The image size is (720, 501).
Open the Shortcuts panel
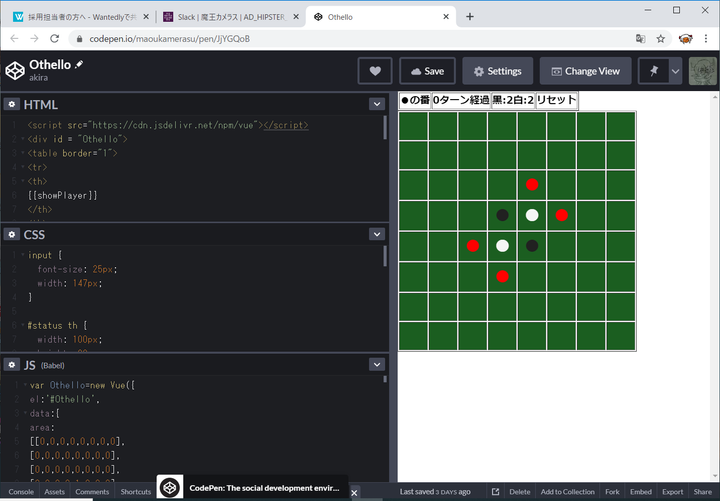click(x=135, y=491)
